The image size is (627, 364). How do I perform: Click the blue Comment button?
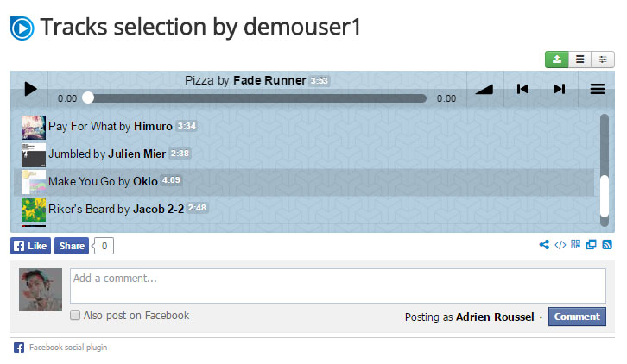[x=577, y=317]
